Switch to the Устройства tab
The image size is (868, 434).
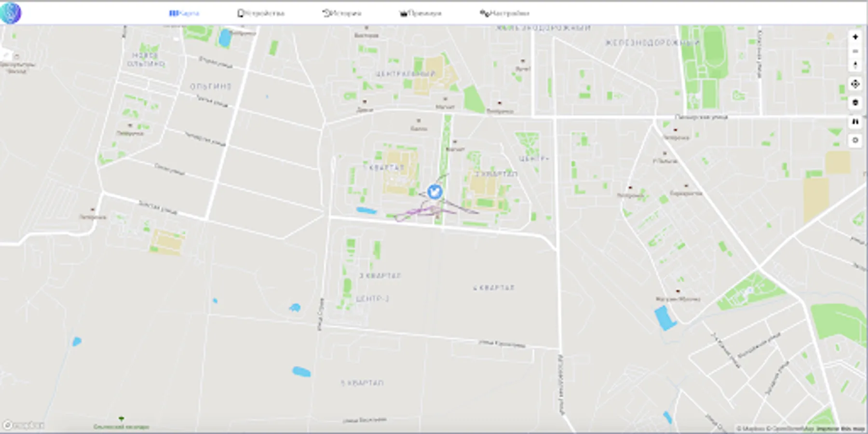point(261,14)
